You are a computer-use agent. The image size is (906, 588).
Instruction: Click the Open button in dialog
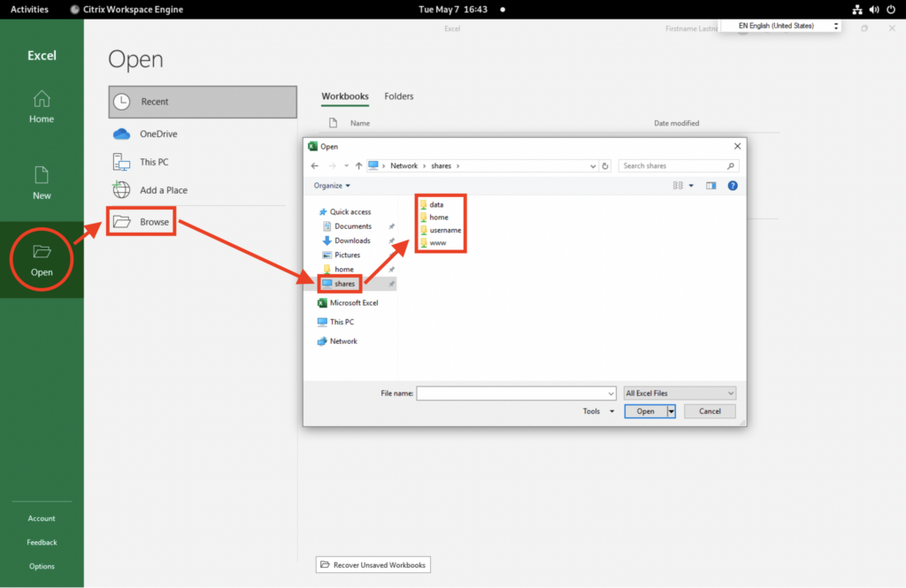645,411
